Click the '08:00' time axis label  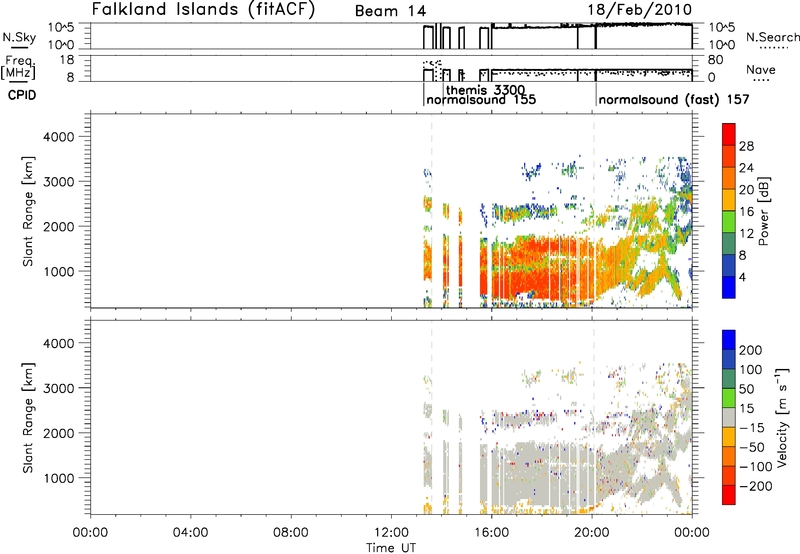[291, 533]
